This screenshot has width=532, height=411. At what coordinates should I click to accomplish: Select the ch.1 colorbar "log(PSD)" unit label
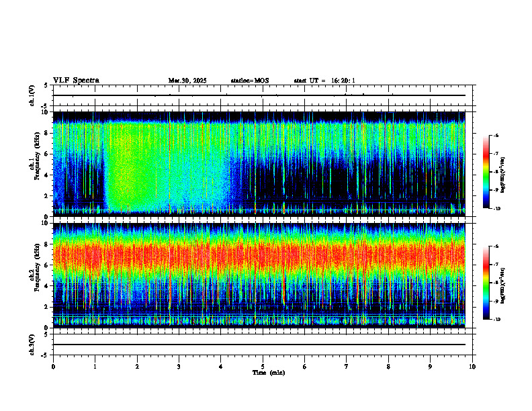(503, 175)
